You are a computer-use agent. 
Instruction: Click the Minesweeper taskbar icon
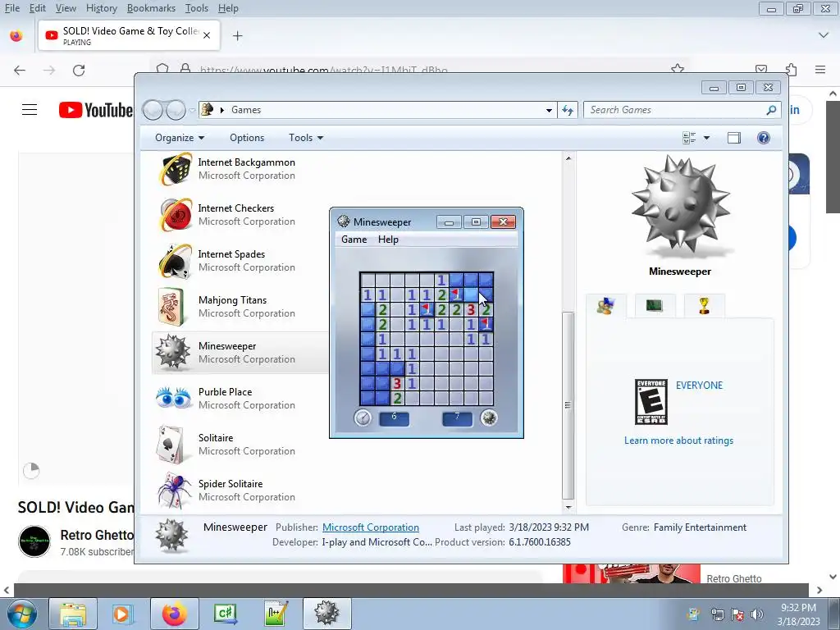pos(327,614)
